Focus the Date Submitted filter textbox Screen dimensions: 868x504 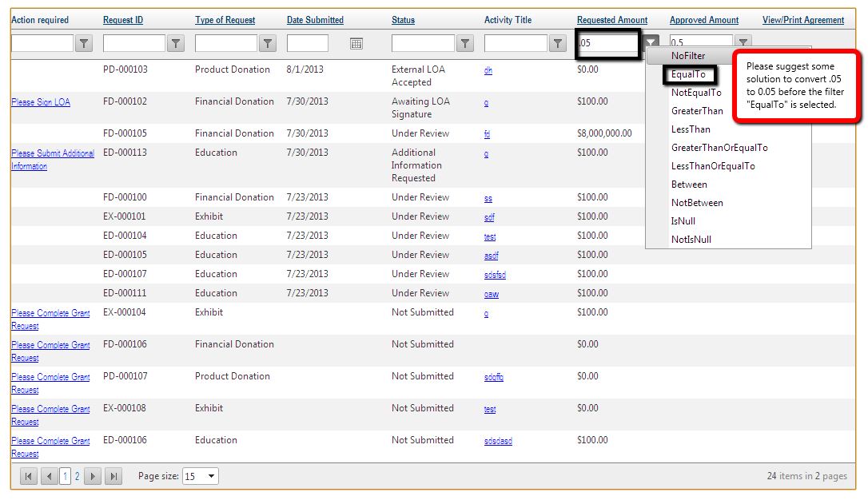pos(308,43)
